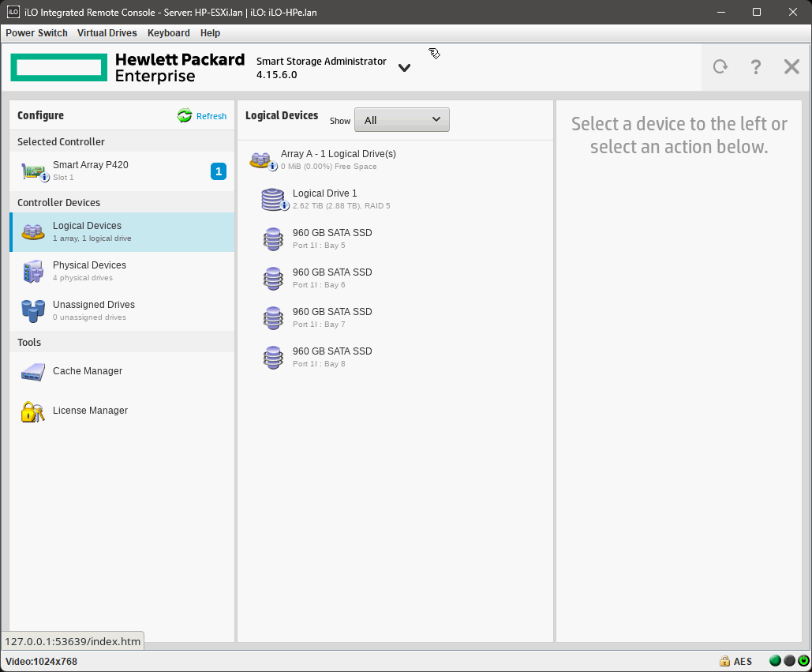Open the Keyboard menu
Viewport: 812px width, 672px height.
coord(168,32)
